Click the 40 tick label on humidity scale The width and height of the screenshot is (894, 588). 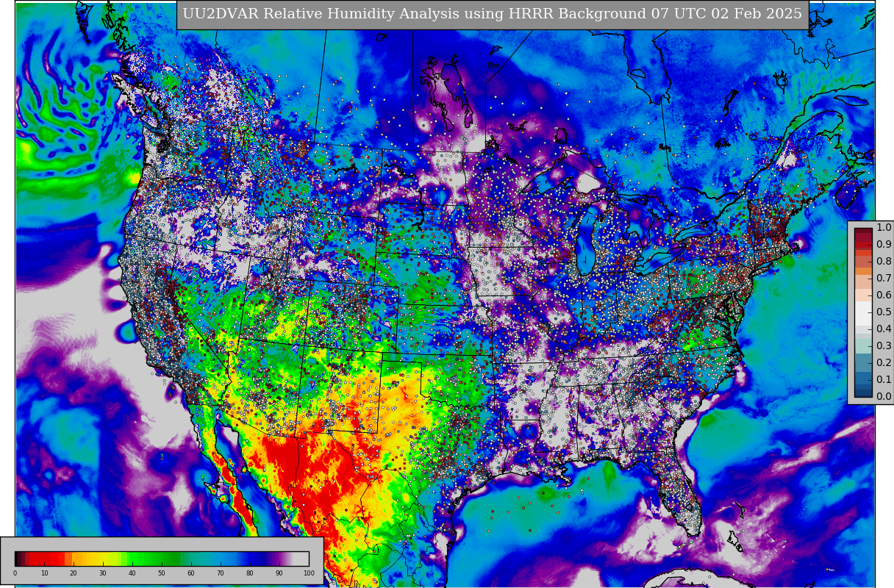(132, 573)
